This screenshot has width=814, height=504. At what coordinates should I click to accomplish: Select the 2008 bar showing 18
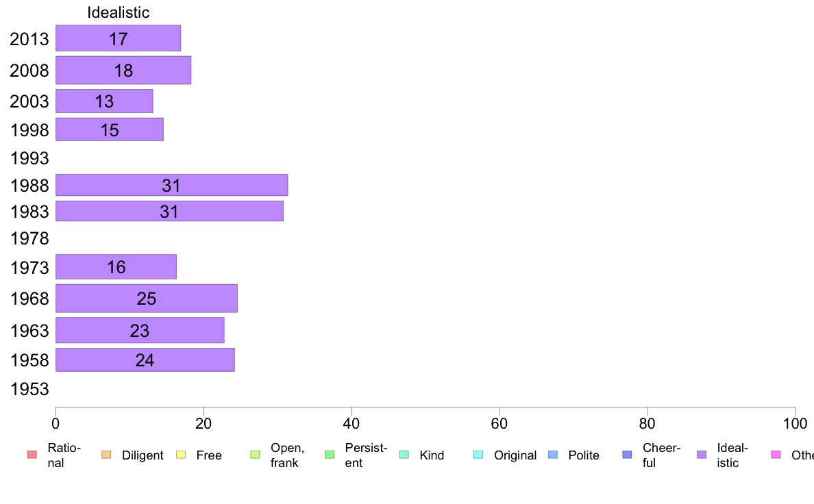(x=123, y=70)
